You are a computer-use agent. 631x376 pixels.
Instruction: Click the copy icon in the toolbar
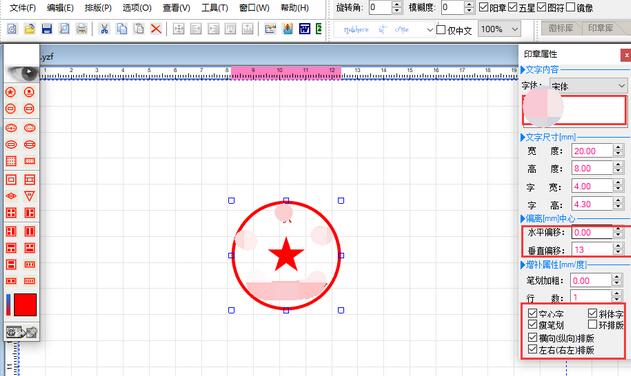pos(122,29)
